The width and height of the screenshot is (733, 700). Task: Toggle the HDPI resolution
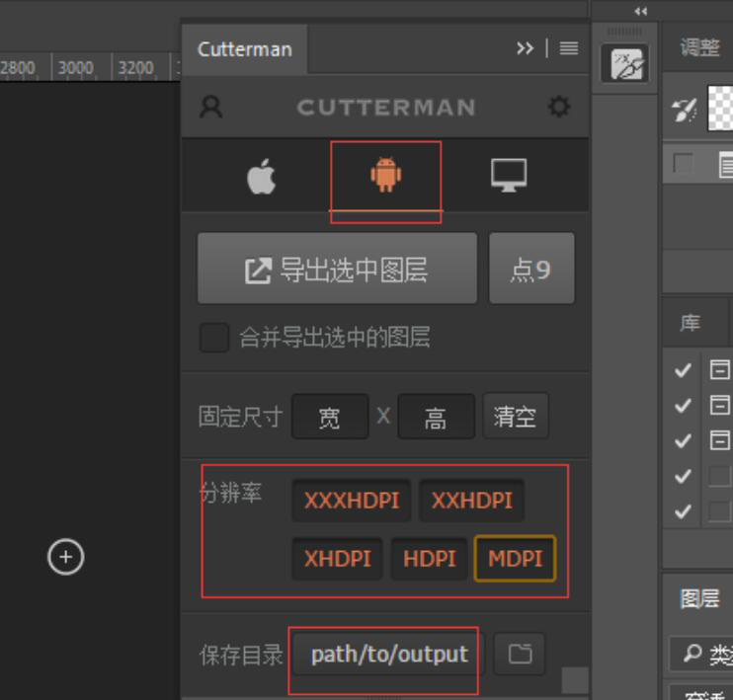429,559
